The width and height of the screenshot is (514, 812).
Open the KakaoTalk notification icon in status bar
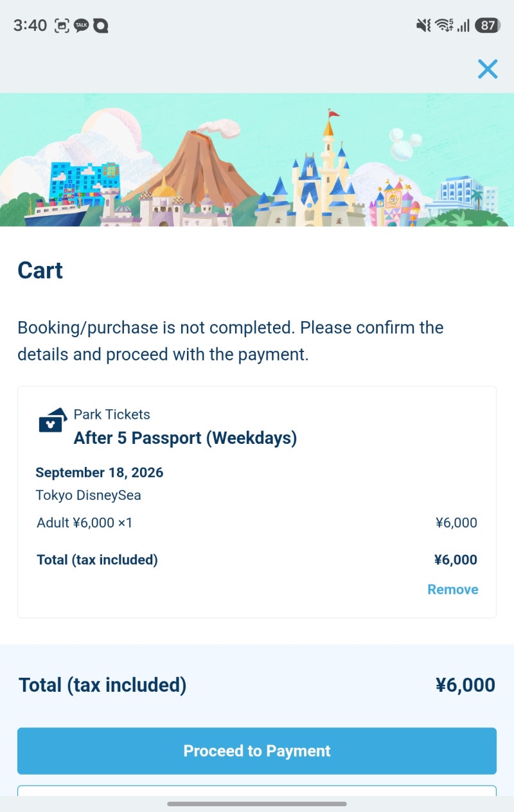pyautogui.click(x=81, y=26)
